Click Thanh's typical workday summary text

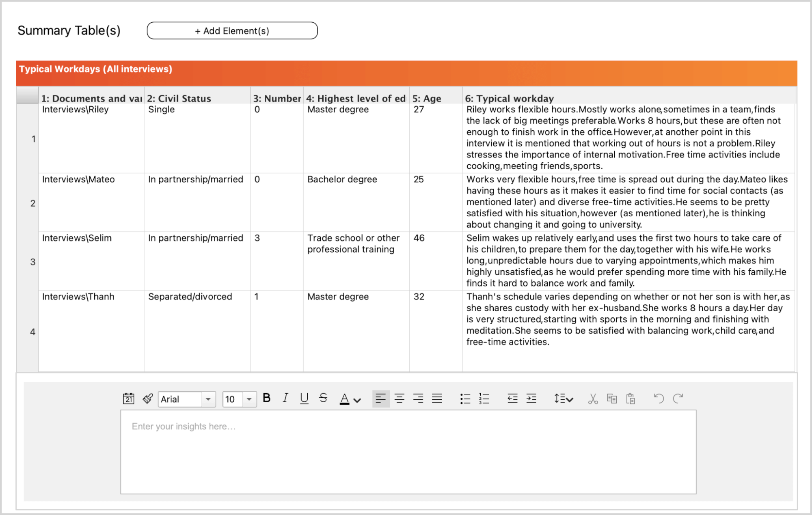628,319
